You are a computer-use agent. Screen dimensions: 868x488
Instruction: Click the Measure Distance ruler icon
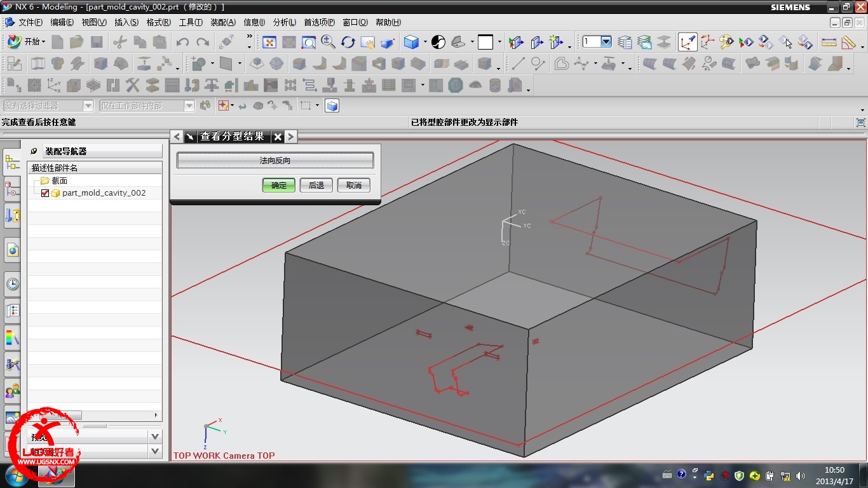(x=829, y=42)
